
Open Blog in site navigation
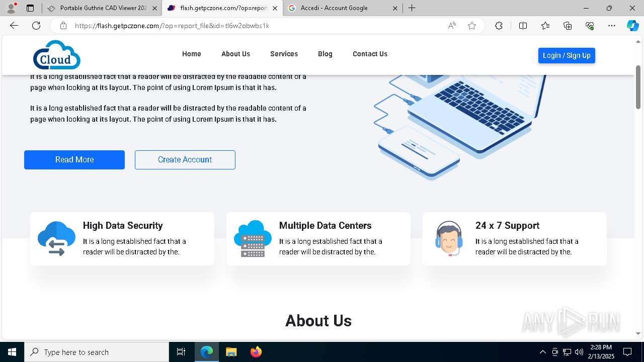325,54
